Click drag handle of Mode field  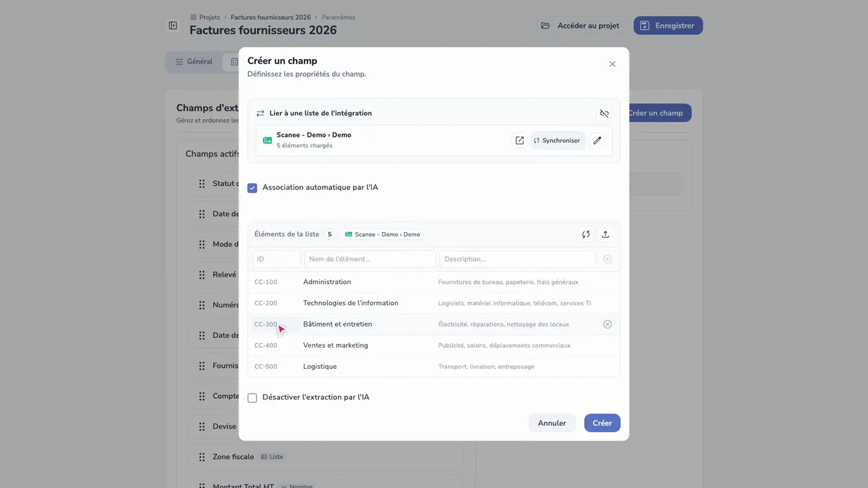click(202, 244)
